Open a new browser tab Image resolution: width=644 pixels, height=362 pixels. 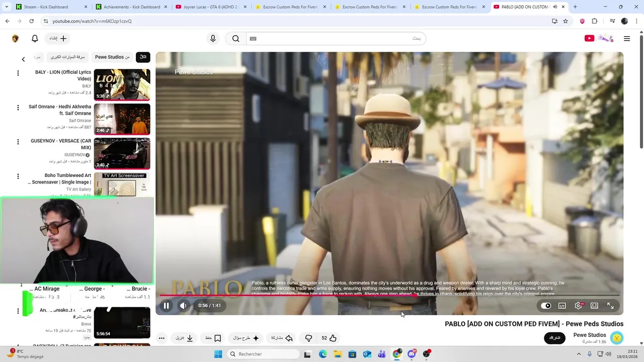coord(575,7)
